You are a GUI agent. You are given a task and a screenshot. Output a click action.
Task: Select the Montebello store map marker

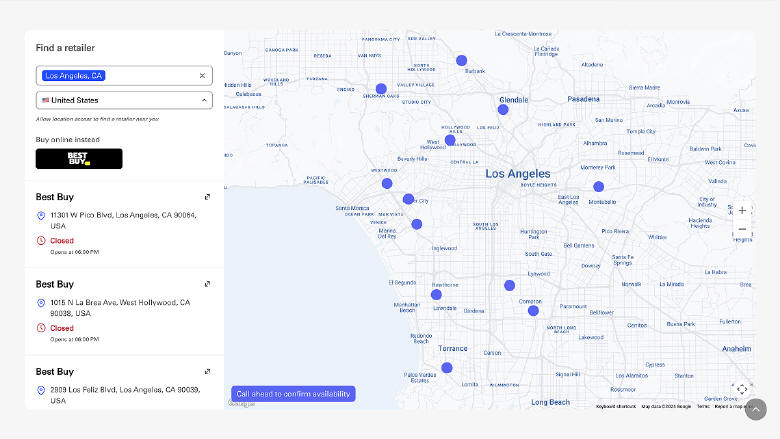coord(598,187)
